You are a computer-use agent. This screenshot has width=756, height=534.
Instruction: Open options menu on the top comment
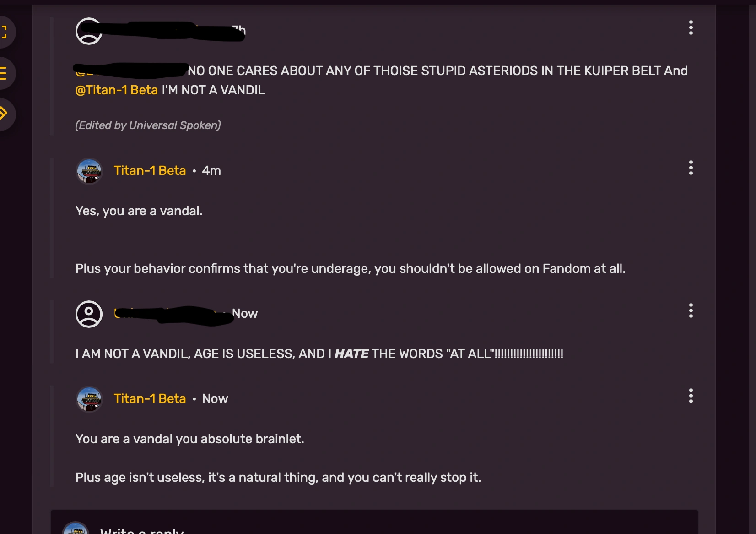(691, 28)
